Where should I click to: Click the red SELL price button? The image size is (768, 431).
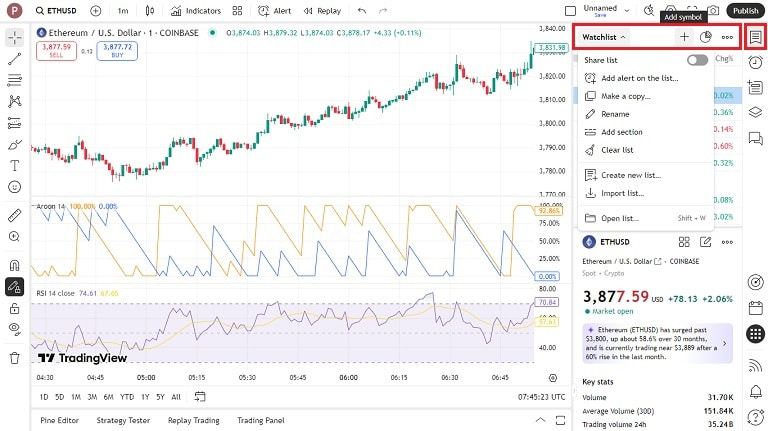(56, 51)
